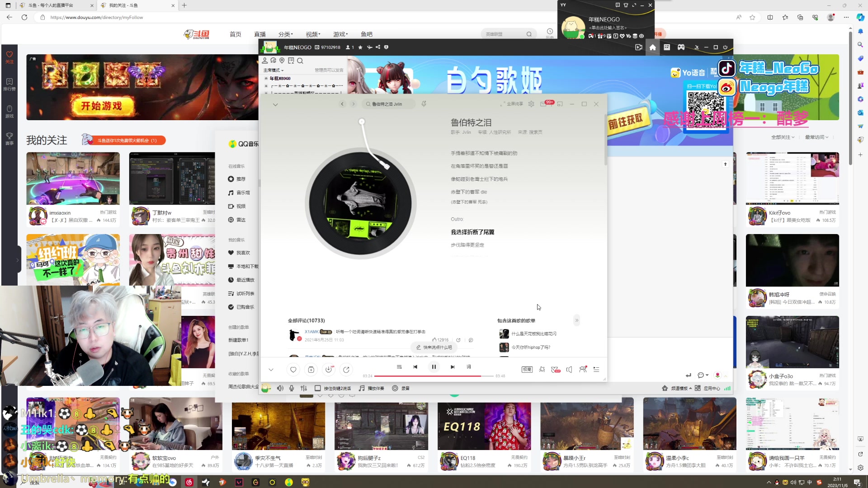The width and height of the screenshot is (868, 488).
Task: Show the play queue list icon
Action: pos(596,370)
